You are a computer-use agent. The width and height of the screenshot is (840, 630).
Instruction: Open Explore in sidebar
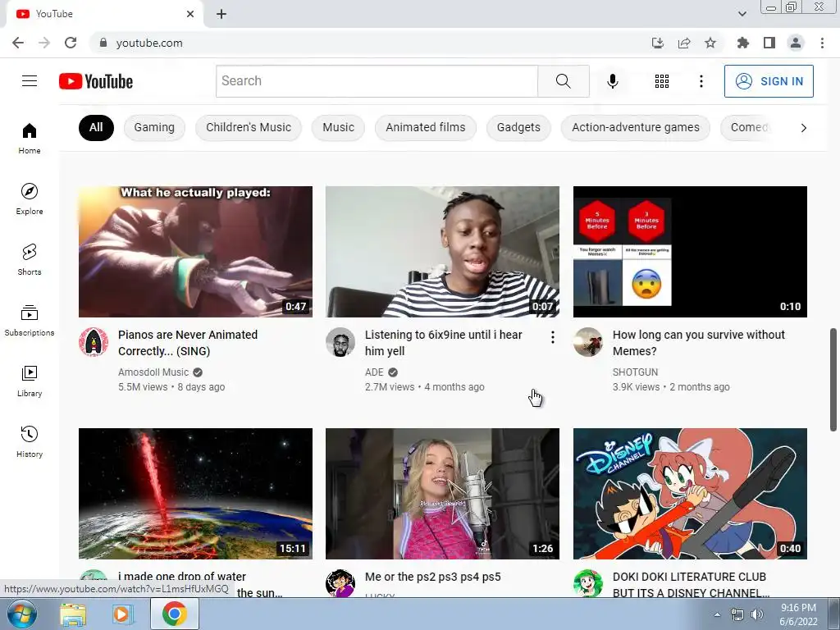coord(30,199)
